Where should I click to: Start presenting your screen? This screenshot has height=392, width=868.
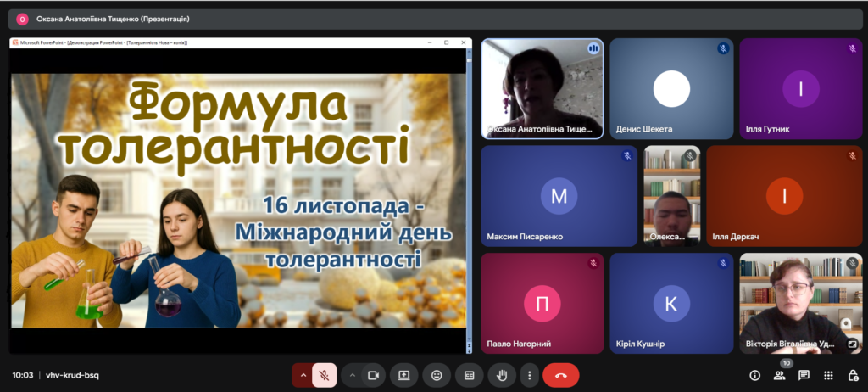click(404, 375)
